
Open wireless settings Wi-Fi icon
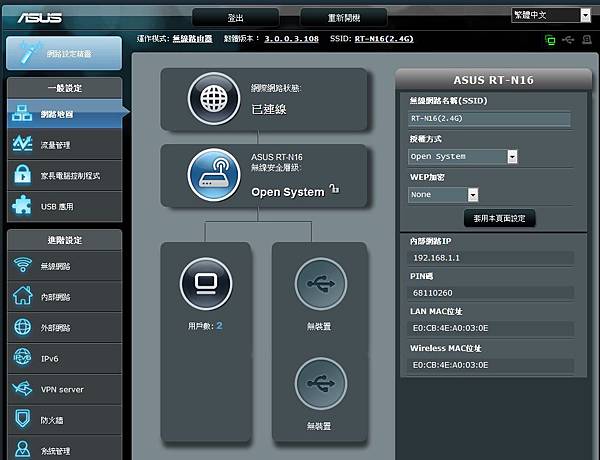point(23,265)
